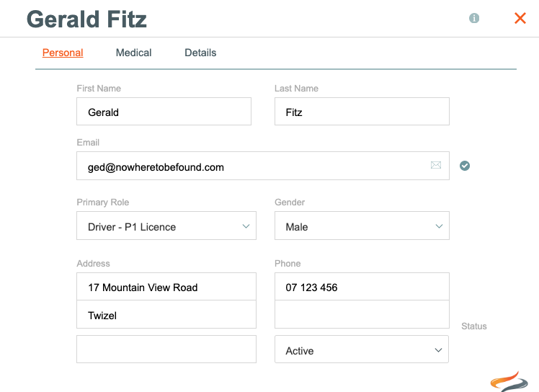Viewport: 539px width, 392px height.
Task: Click the email verified checkmark icon
Action: click(x=465, y=166)
